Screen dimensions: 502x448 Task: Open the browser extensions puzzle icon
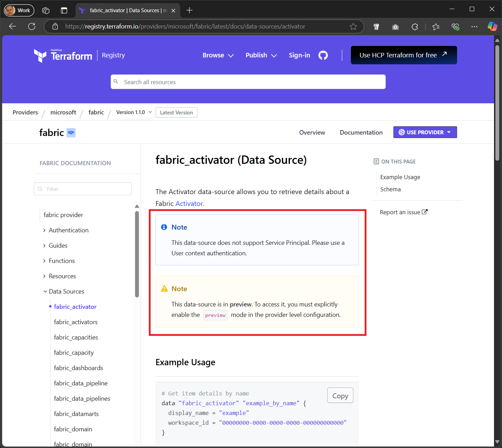[x=415, y=26]
